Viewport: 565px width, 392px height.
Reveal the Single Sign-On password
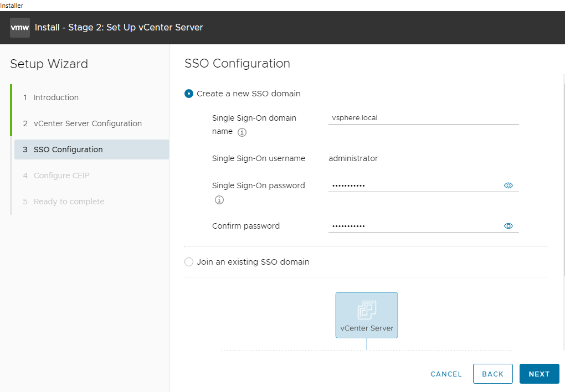(x=508, y=185)
